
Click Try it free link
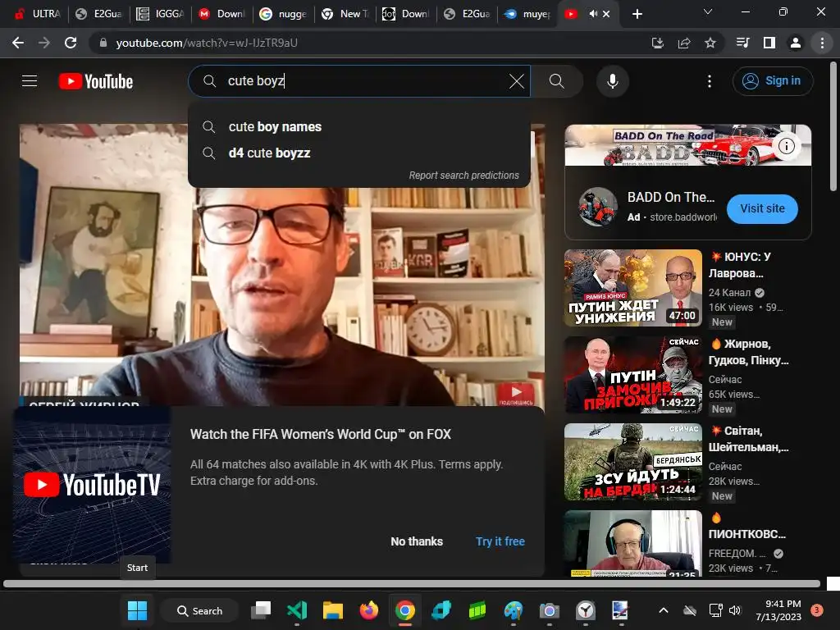pyautogui.click(x=500, y=541)
